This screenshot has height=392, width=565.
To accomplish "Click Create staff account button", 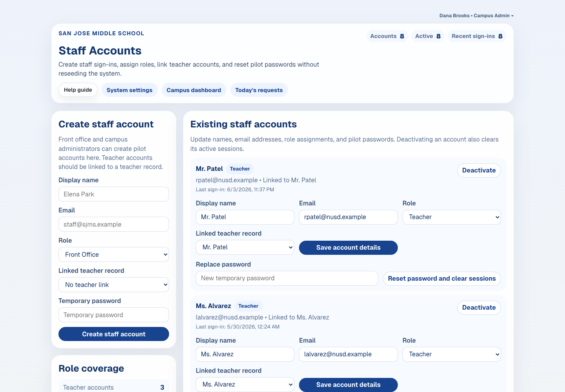I will tap(114, 334).
